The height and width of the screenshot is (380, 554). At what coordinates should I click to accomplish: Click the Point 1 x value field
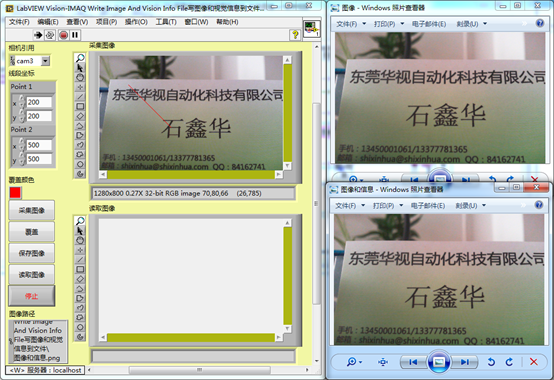(39, 102)
